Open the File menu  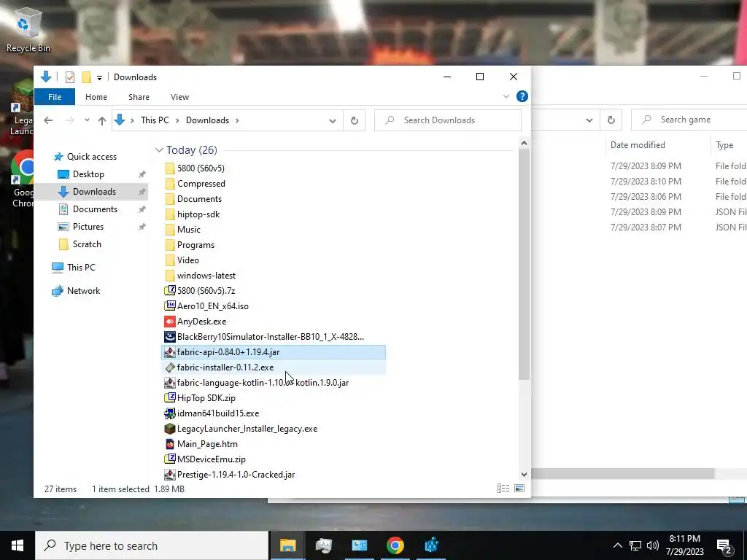54,97
